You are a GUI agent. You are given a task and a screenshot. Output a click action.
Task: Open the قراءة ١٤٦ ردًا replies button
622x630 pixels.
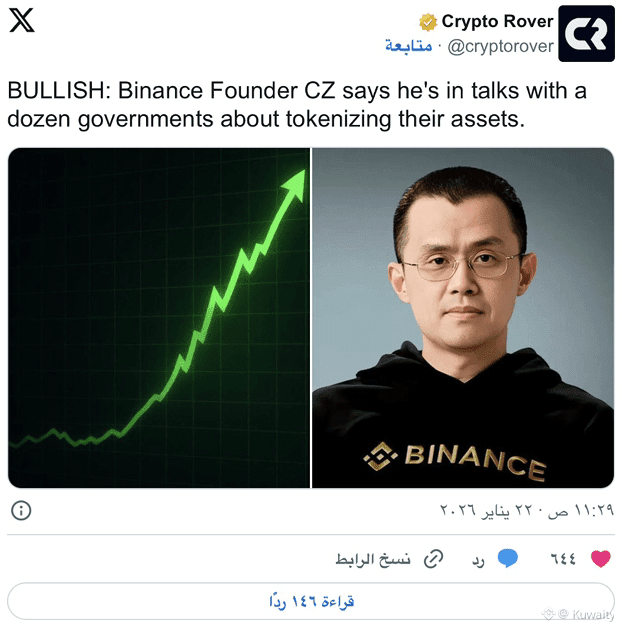(311, 601)
